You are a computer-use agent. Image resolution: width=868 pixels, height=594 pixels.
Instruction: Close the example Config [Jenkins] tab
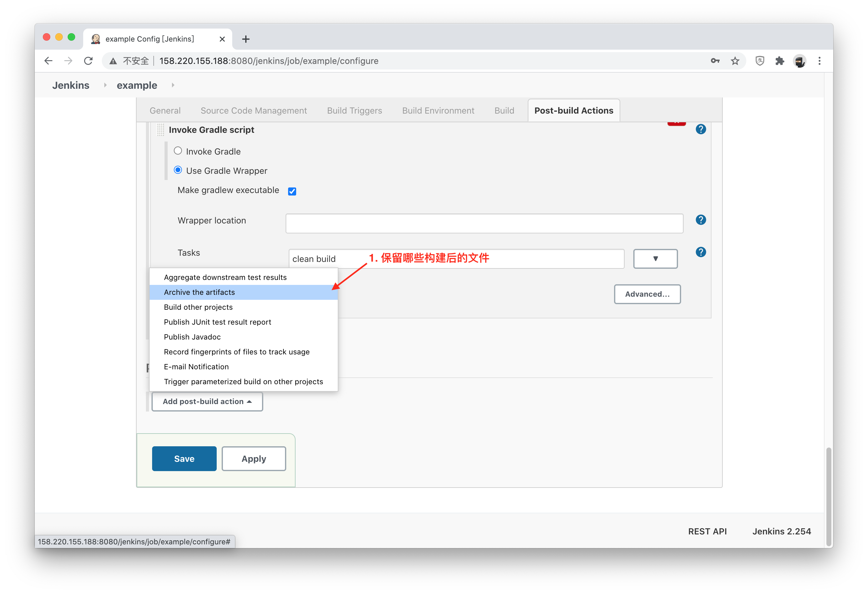coord(222,39)
